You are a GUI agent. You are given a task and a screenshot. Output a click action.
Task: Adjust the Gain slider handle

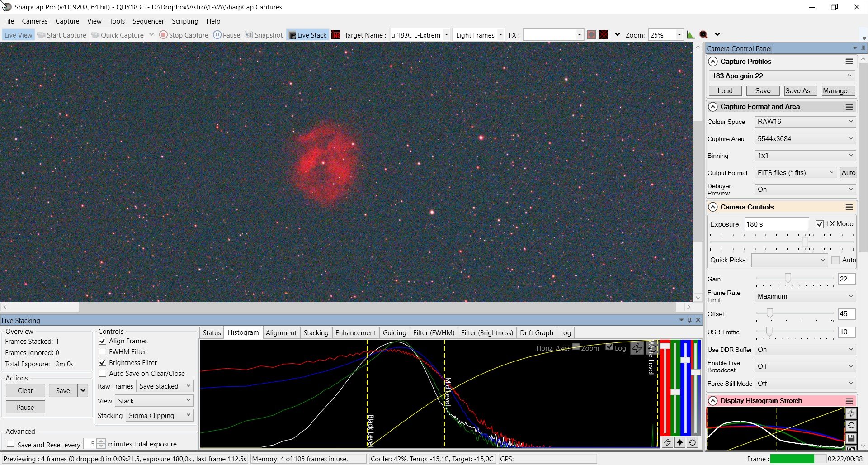click(788, 278)
